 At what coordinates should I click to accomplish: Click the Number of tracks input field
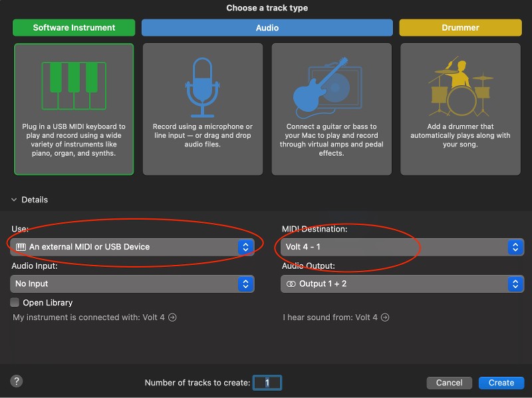[269, 383]
